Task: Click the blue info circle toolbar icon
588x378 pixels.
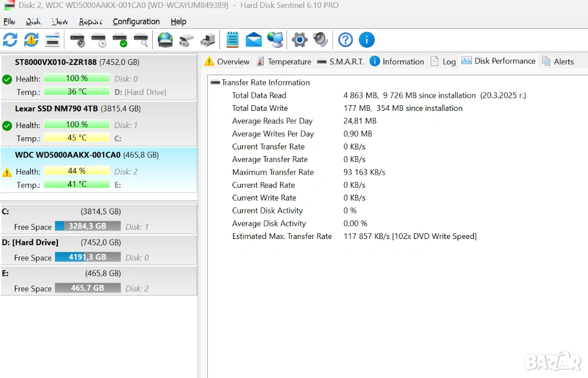Action: coord(366,40)
